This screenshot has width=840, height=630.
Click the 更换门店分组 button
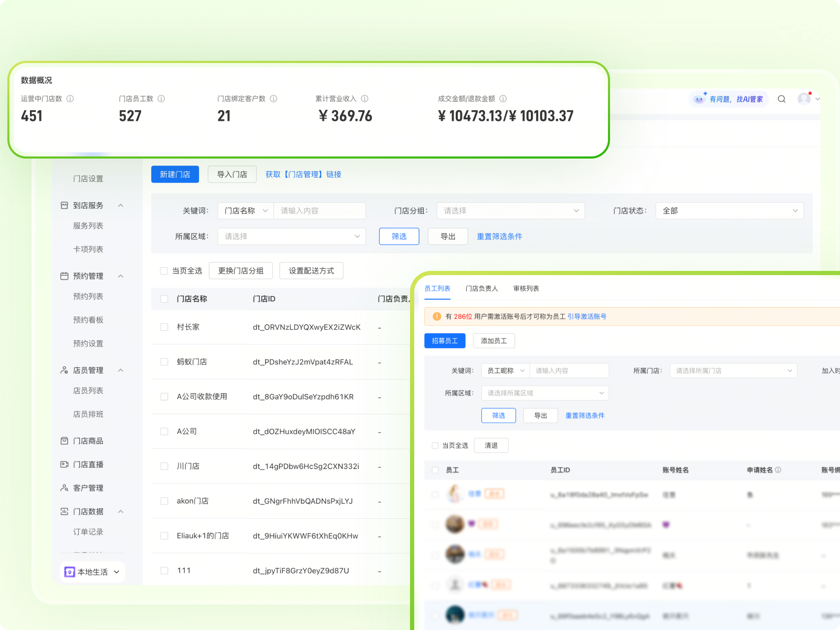click(x=241, y=271)
